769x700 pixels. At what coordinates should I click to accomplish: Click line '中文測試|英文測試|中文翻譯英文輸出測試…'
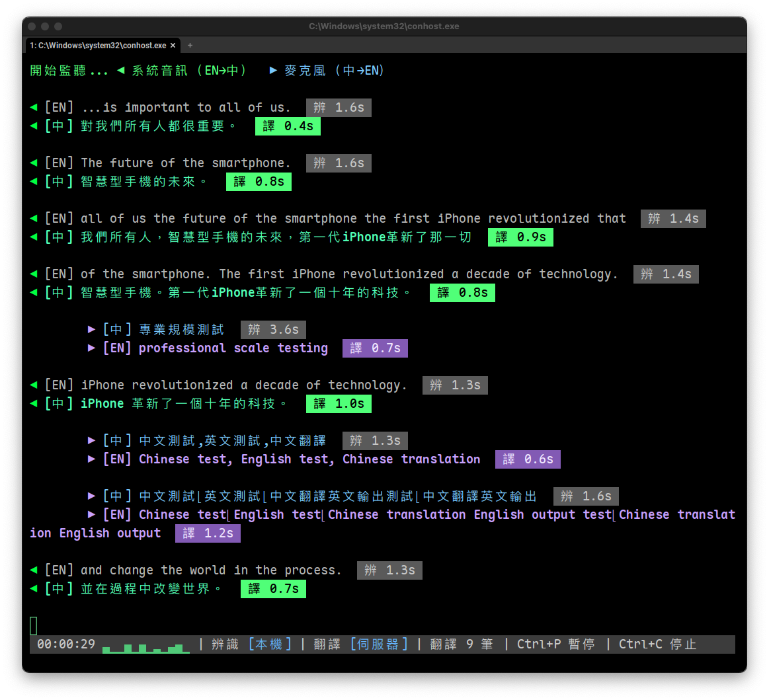pyautogui.click(x=338, y=496)
